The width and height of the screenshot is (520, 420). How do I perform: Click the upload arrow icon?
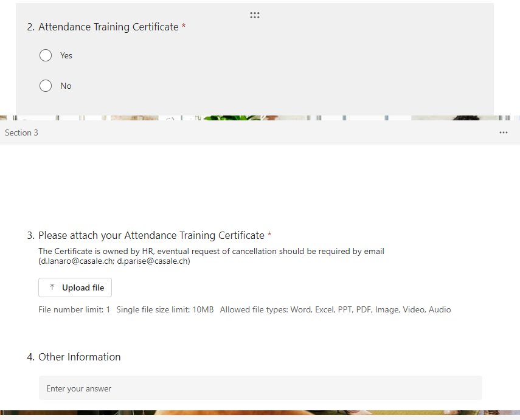click(52, 287)
